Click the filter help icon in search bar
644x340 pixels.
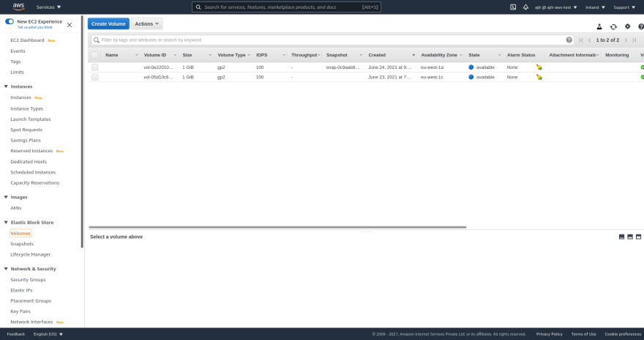(x=569, y=40)
